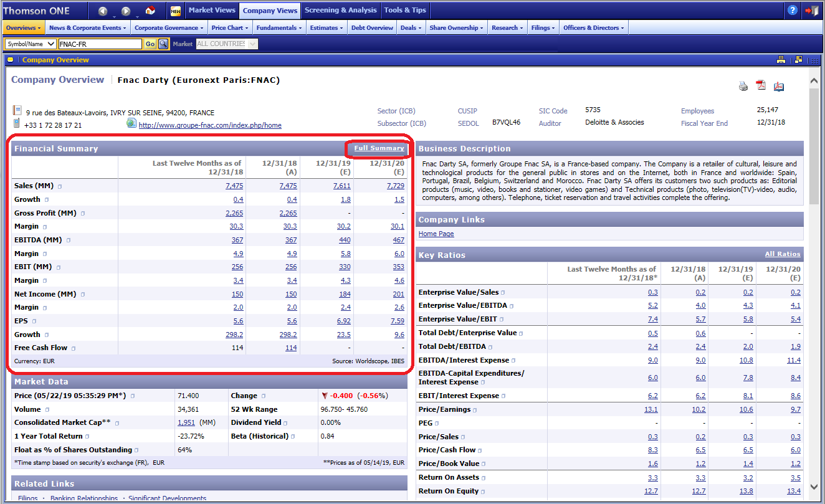Expand the Overviews menu dropdown
Screen dimensions: 825x504
click(24, 27)
